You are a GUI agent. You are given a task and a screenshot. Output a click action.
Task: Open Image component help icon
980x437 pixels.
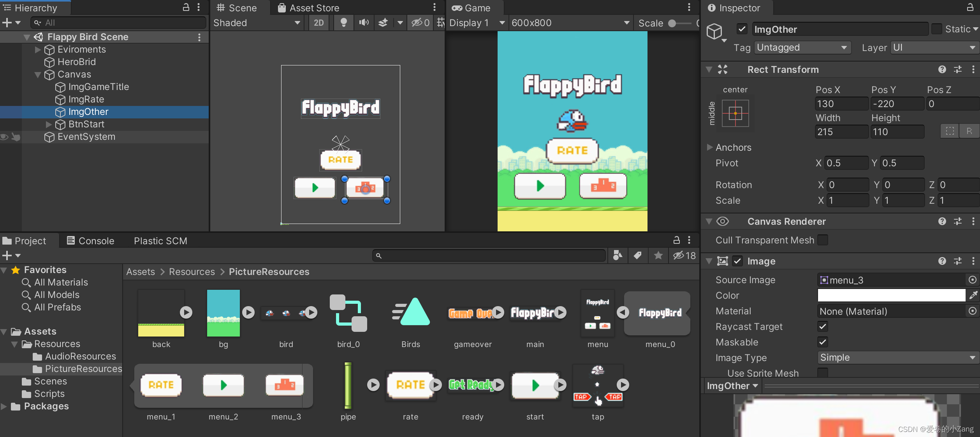[942, 261]
